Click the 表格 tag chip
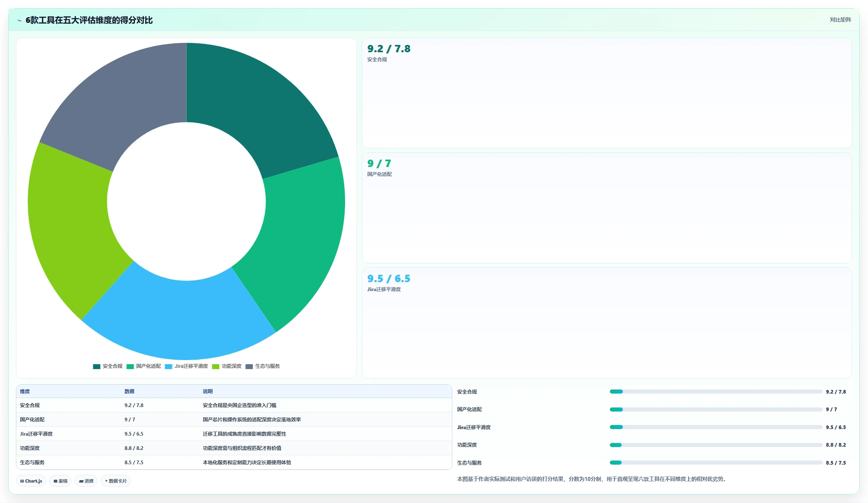This screenshot has width=868, height=503. pos(60,481)
